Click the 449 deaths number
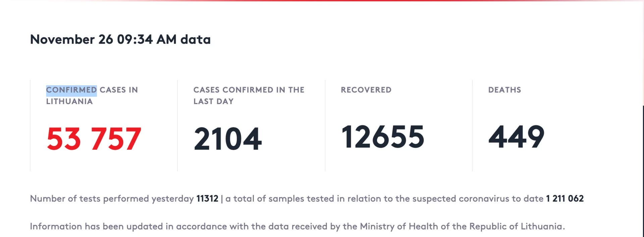Screen dimensions: 644x237 [x=516, y=136]
